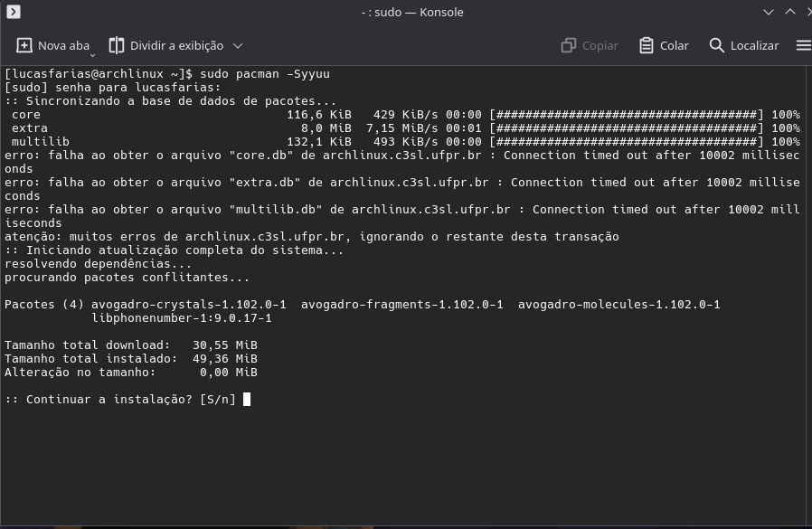Screen dimensions: 812x529
Task: Click the Copiar text label
Action: [600, 45]
